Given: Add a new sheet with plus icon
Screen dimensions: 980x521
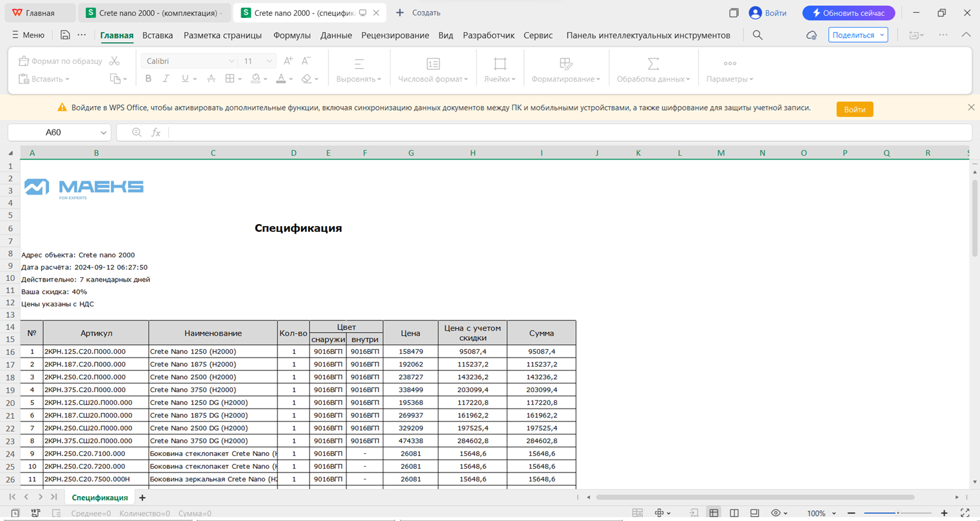Looking at the screenshot, I should click(142, 497).
